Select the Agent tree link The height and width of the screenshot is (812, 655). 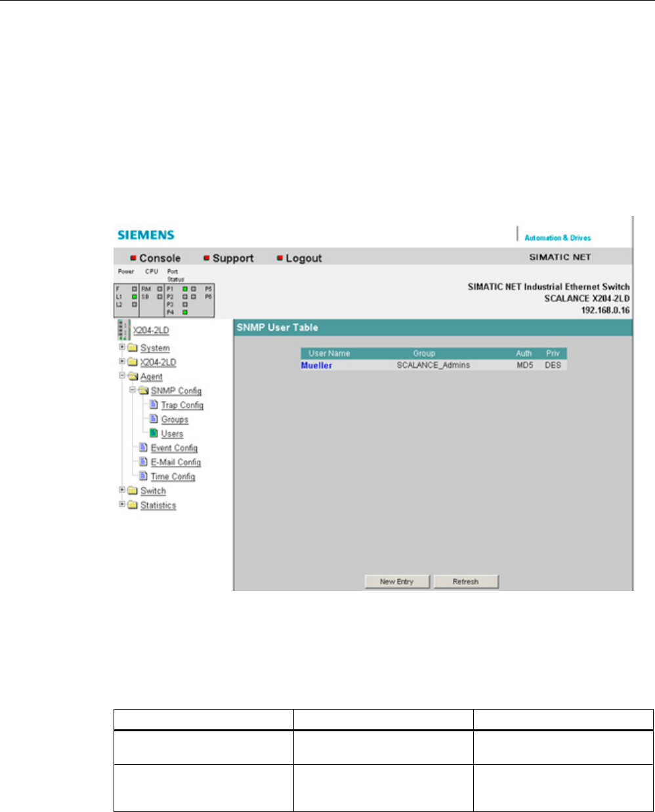[152, 377]
